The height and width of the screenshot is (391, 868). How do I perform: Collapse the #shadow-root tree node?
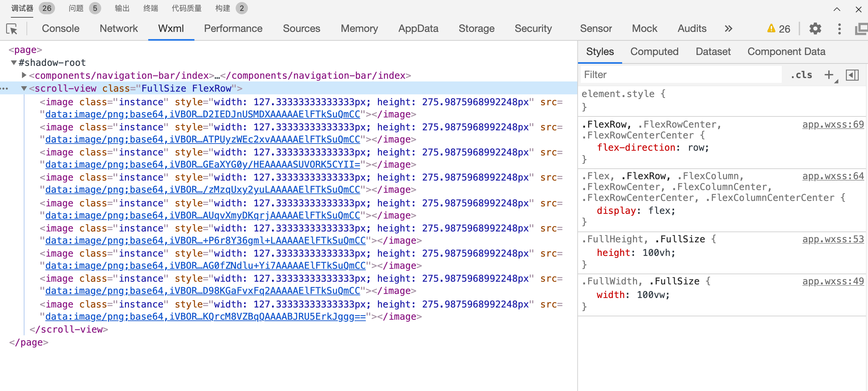tap(14, 62)
